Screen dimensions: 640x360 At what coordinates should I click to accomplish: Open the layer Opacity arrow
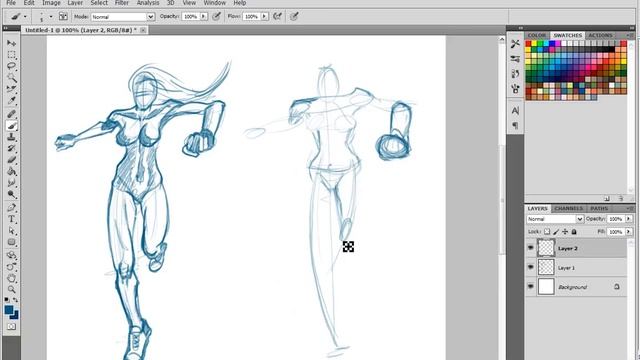click(629, 219)
